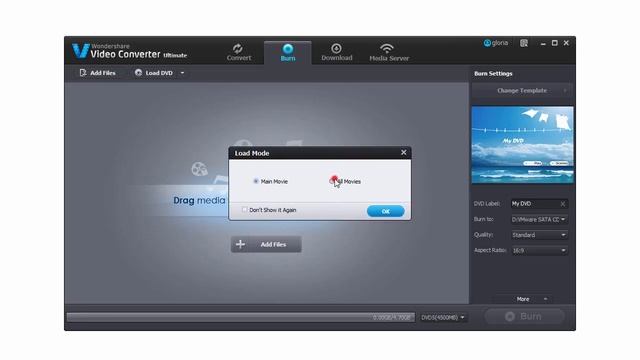This screenshot has height=360, width=640.
Task: Open the gloria user account
Action: (496, 43)
